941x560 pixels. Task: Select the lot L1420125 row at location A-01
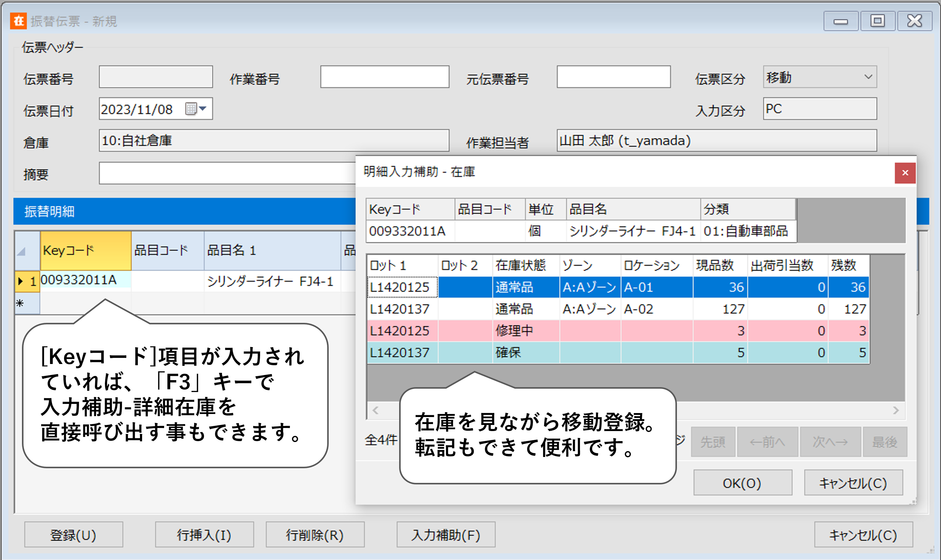tap(618, 287)
